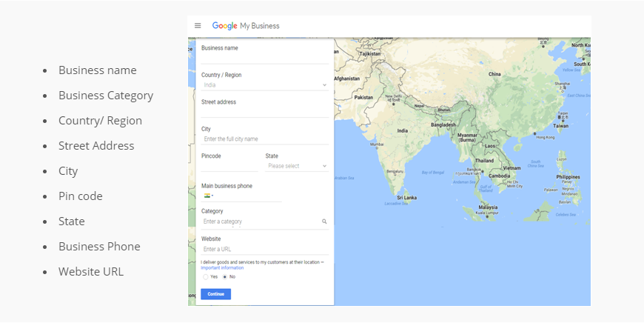The height and width of the screenshot is (323, 644).
Task: Select the Yes radio button
Action: click(206, 276)
